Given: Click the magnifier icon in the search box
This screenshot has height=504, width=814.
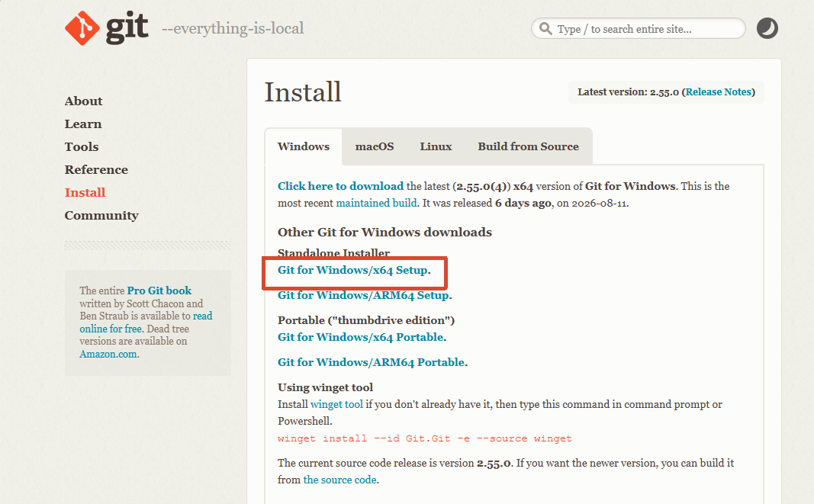Looking at the screenshot, I should pos(545,28).
